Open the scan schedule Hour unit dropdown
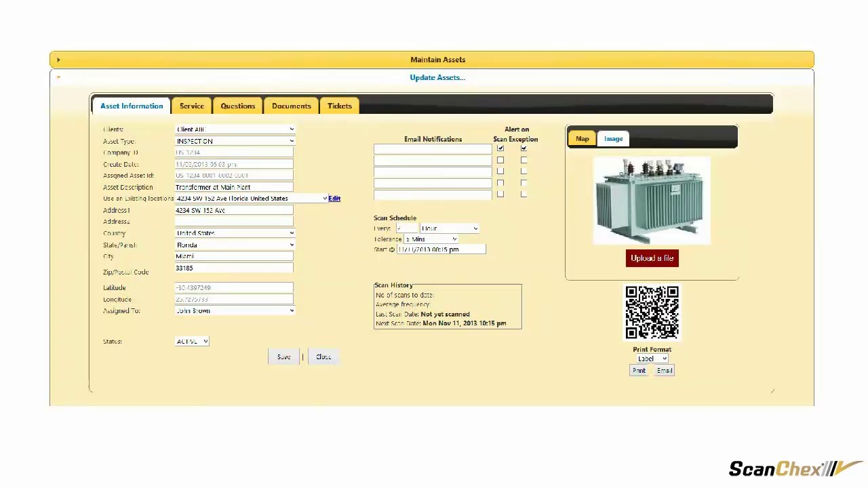868x488 pixels. coord(449,228)
